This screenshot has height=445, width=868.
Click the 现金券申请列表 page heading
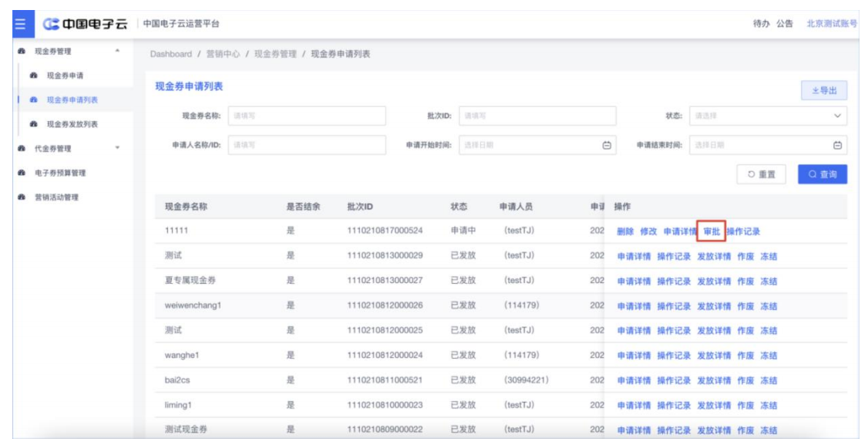[x=189, y=86]
